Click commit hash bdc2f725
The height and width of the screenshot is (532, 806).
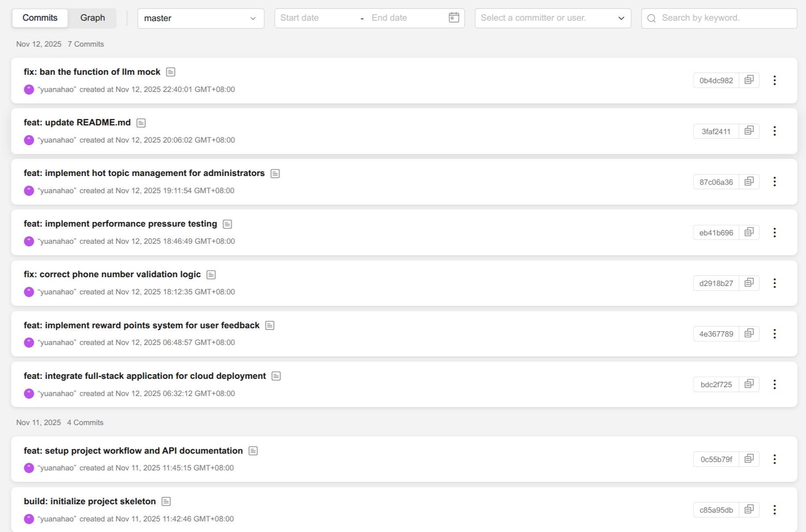[716, 384]
